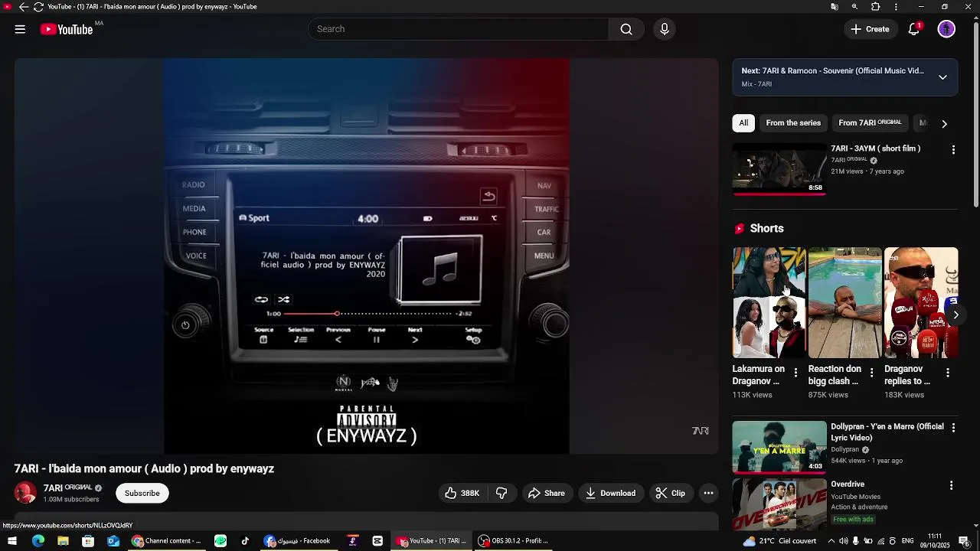980x551 pixels.
Task: Share the video
Action: 547,494
